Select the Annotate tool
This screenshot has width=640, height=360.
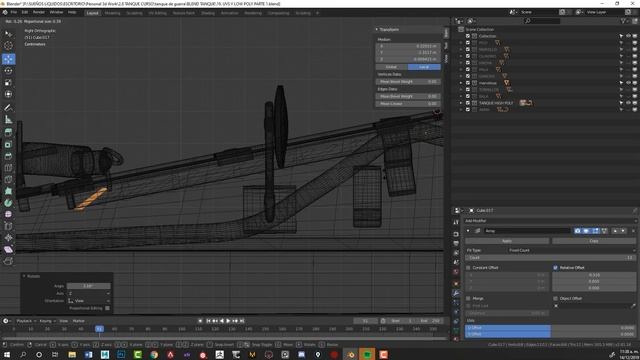[x=8, y=108]
